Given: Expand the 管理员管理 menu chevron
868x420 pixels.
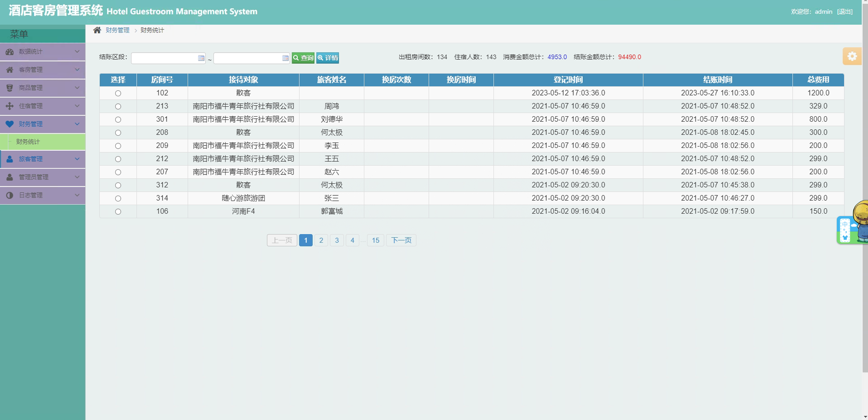Looking at the screenshot, I should point(77,177).
